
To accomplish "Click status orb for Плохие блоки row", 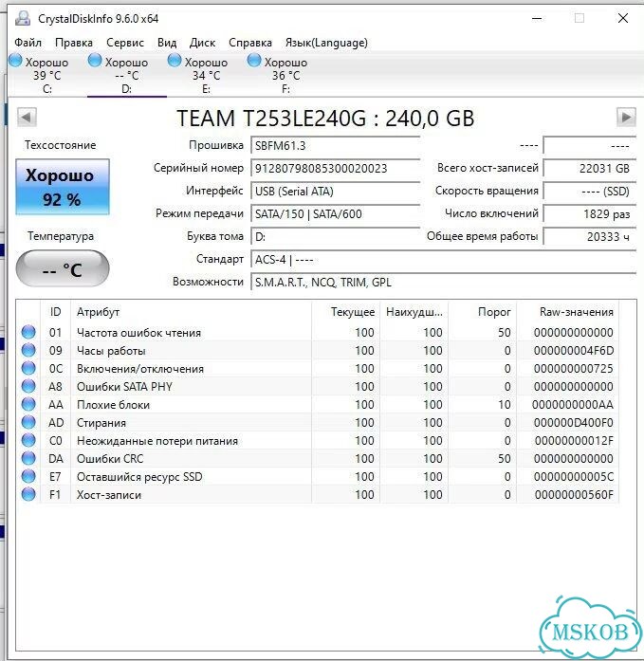I will pos(28,404).
